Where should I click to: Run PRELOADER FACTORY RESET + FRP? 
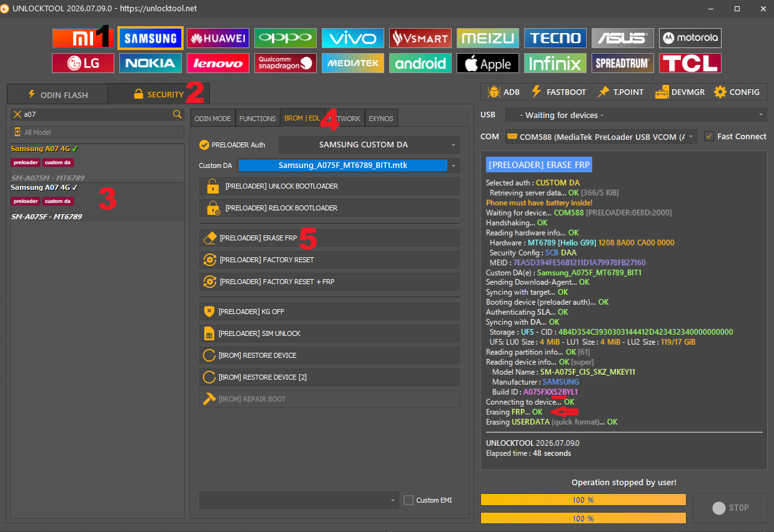(329, 282)
